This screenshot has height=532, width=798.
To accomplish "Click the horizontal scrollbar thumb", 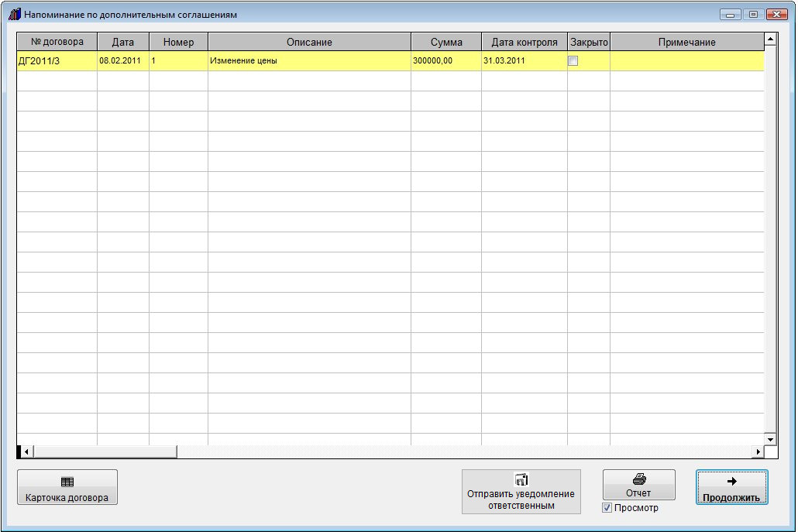I will [x=105, y=451].
